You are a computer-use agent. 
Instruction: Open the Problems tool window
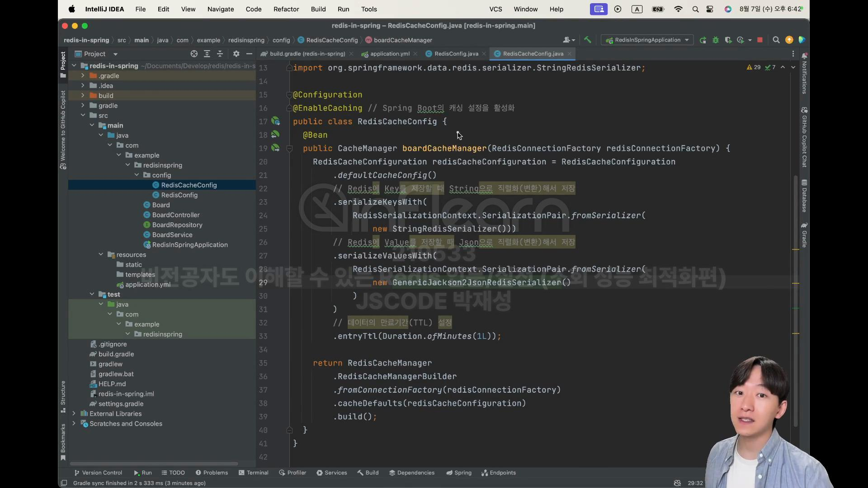212,473
